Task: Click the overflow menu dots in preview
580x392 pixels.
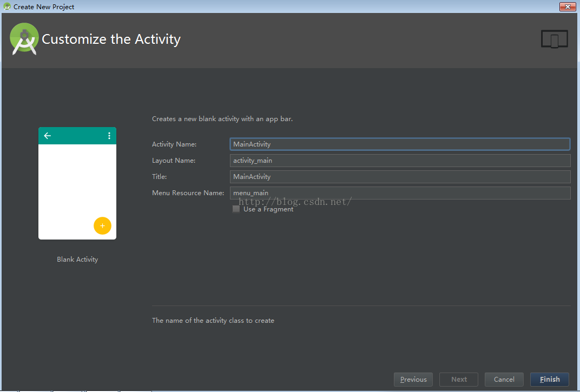Action: coord(109,136)
